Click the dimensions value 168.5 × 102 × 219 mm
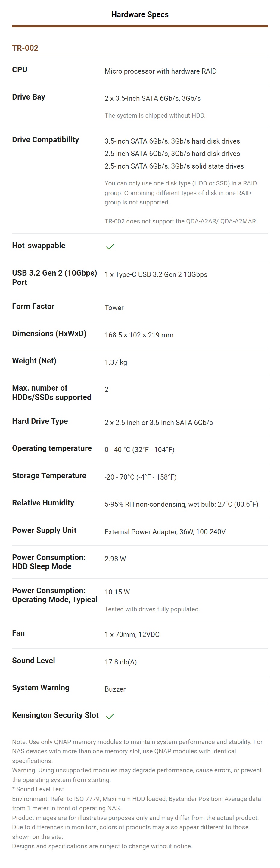This screenshot has width=280, height=868. click(x=139, y=335)
